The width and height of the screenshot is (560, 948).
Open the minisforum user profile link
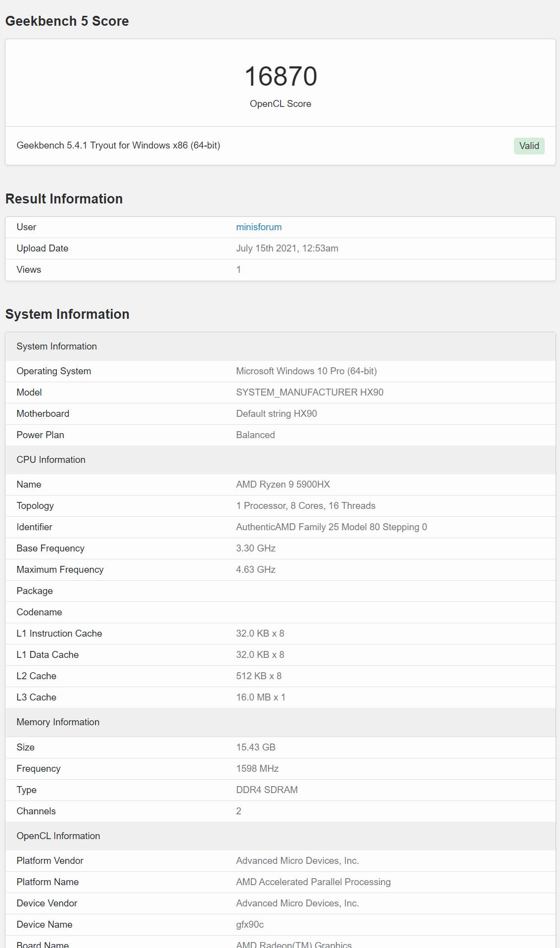tap(259, 227)
